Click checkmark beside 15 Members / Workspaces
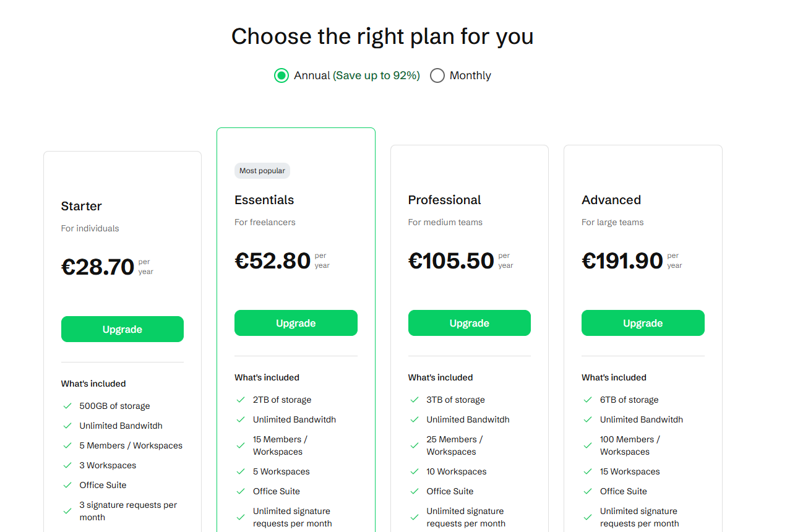This screenshot has height=532, width=808. click(x=241, y=445)
